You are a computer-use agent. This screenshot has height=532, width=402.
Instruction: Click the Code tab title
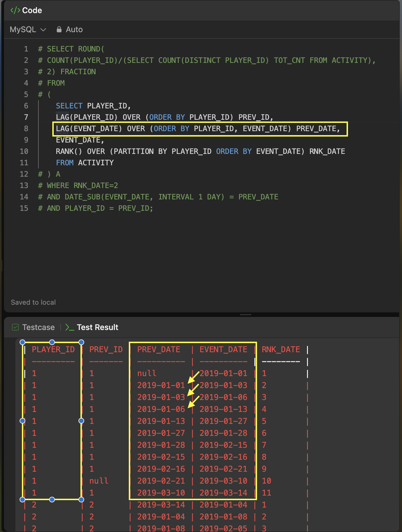[x=32, y=10]
